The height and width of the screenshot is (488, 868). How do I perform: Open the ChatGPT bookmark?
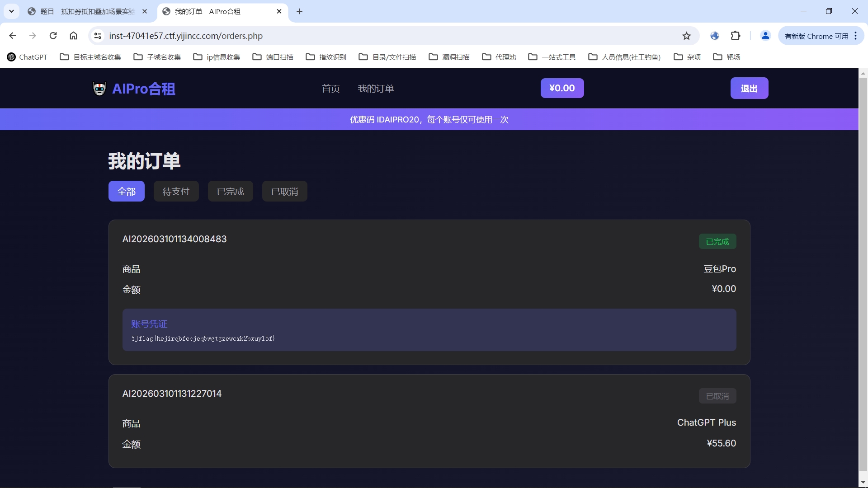(27, 57)
